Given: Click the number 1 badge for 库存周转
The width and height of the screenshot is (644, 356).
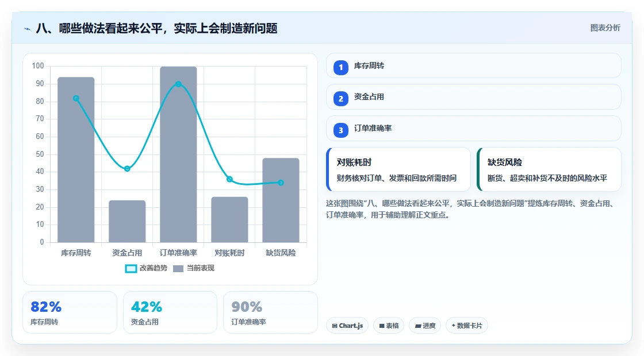Looking at the screenshot, I should coord(340,67).
